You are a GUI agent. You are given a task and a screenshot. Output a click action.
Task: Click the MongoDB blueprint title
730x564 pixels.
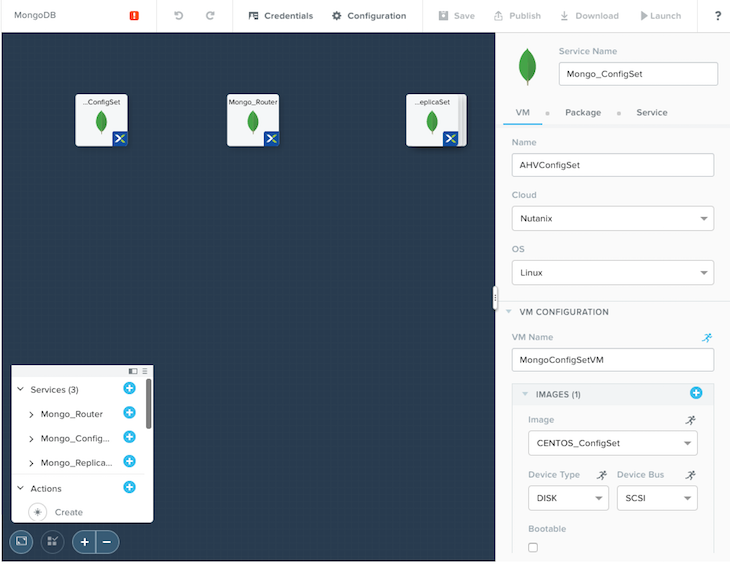pos(35,15)
